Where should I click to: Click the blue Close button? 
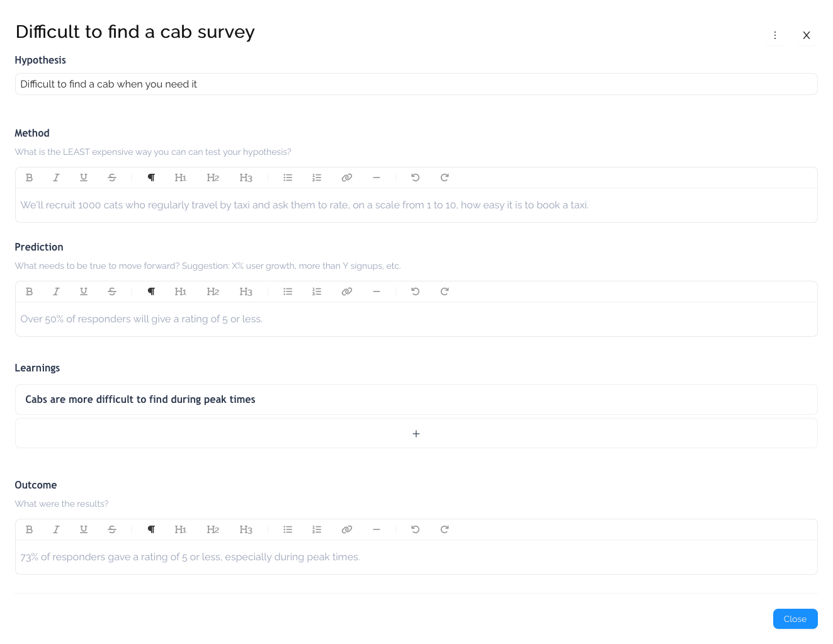(x=795, y=619)
